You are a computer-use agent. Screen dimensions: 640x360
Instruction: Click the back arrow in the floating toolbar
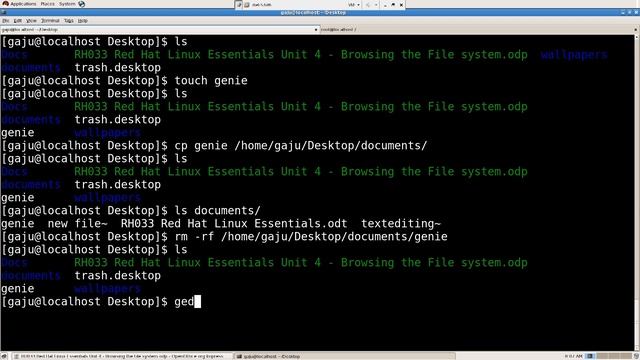[x=368, y=4]
